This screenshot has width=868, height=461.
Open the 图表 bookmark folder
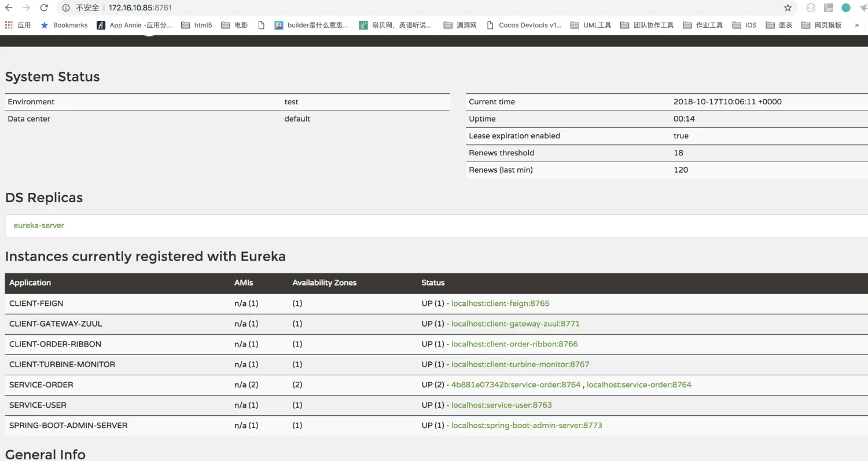click(x=779, y=25)
